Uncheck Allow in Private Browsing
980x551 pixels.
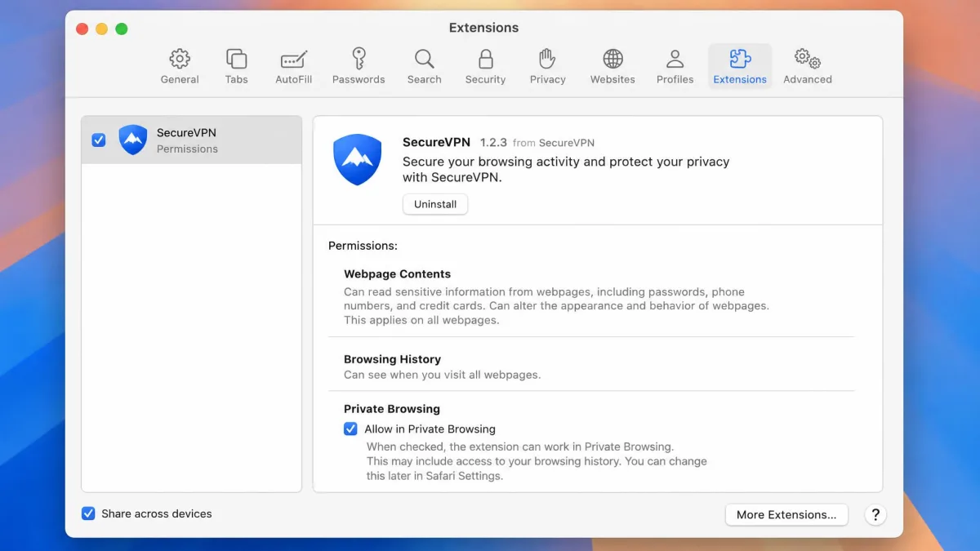tap(350, 429)
